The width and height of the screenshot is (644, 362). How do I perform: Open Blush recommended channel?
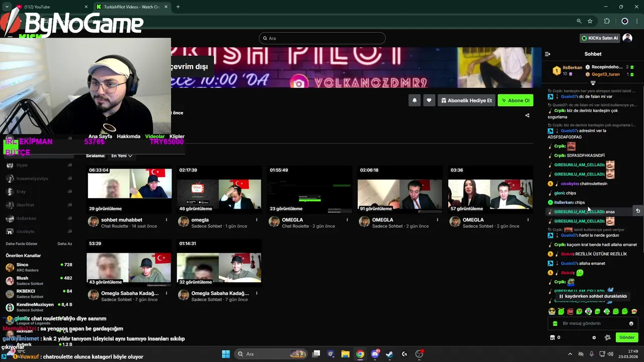[39, 281]
